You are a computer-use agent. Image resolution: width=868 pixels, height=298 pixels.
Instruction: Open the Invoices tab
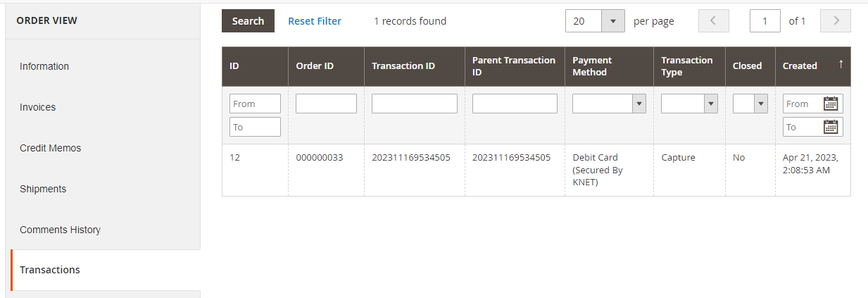[x=37, y=107]
